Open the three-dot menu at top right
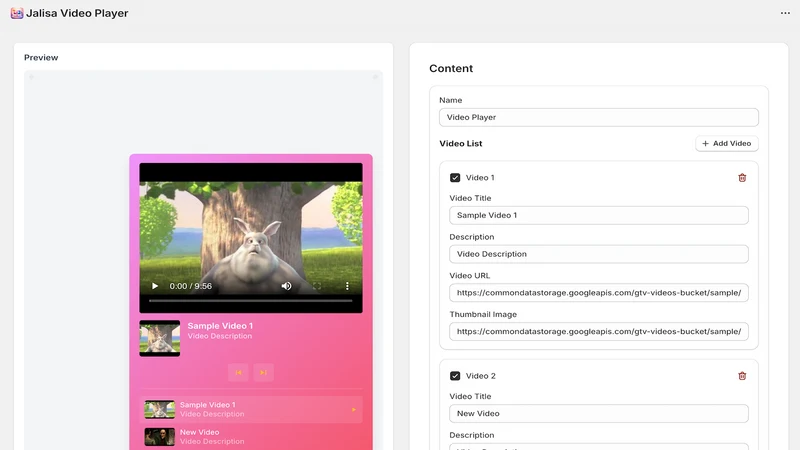 tap(785, 13)
